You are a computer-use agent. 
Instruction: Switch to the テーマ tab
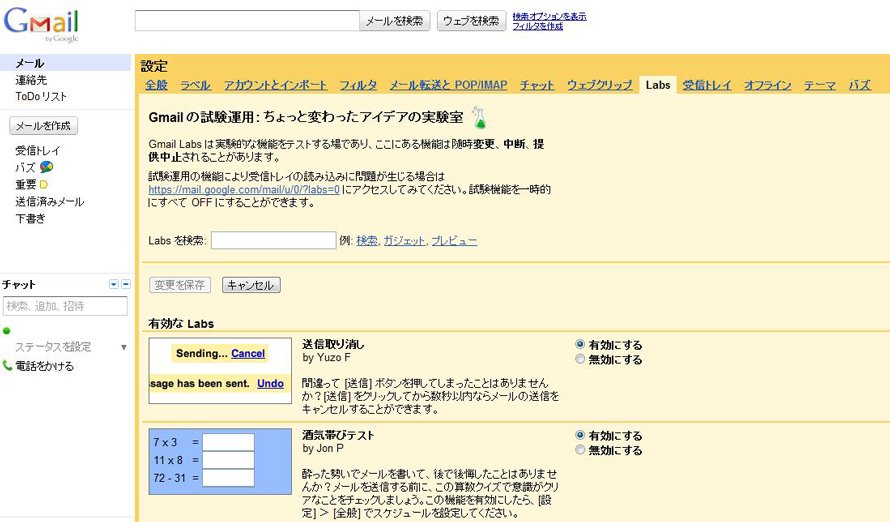820,85
